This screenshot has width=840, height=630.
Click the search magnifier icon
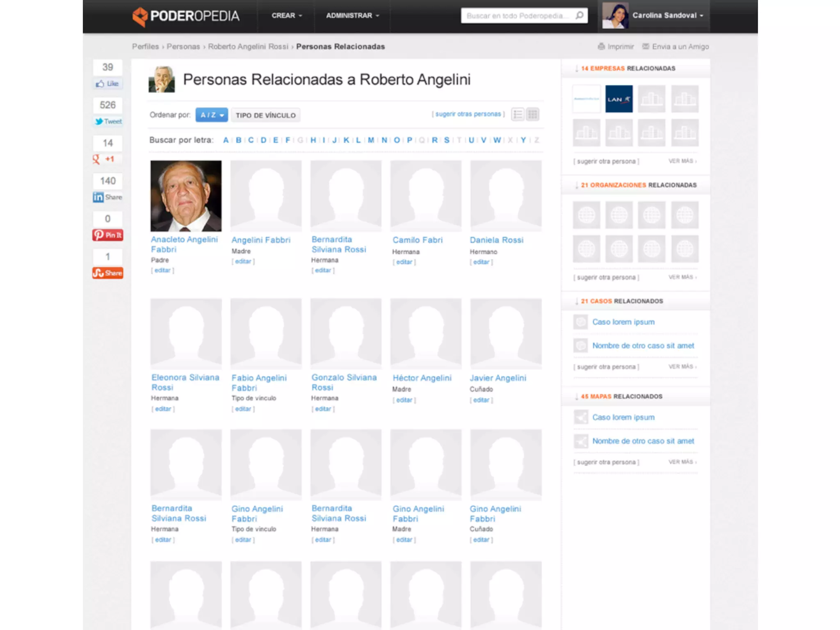pos(579,16)
